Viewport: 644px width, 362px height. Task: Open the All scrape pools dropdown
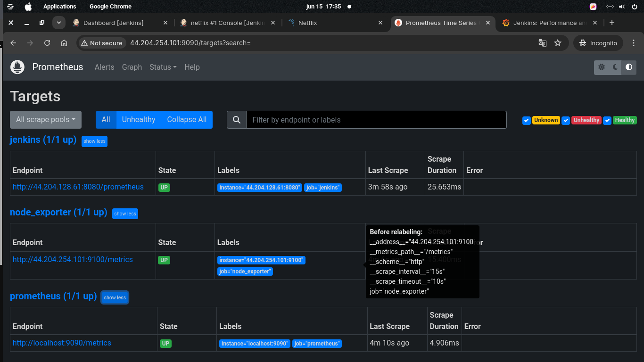[x=46, y=120]
